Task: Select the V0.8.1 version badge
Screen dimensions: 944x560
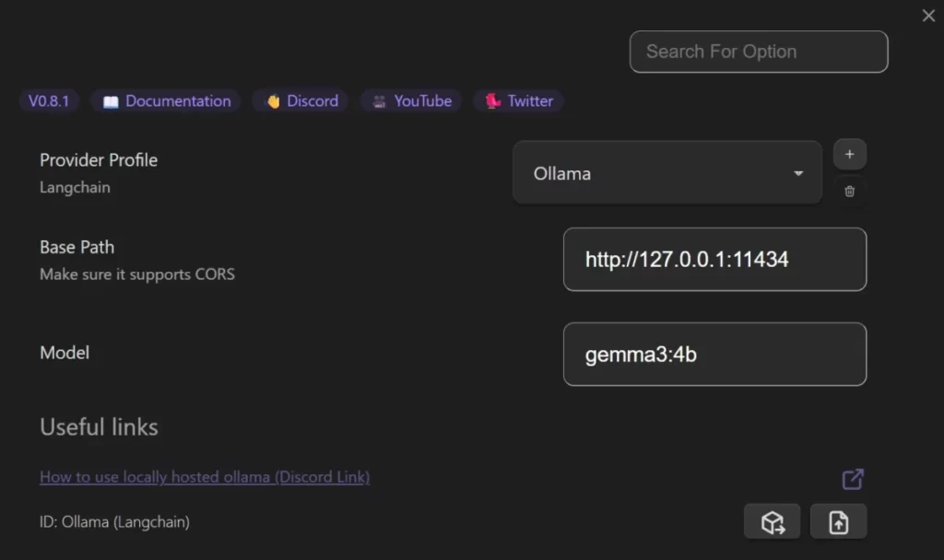Action: (49, 101)
